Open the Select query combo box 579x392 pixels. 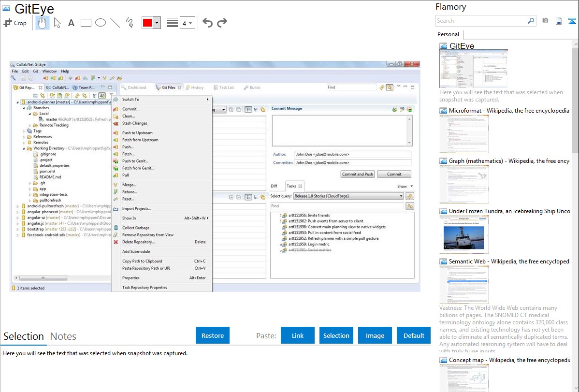click(348, 196)
